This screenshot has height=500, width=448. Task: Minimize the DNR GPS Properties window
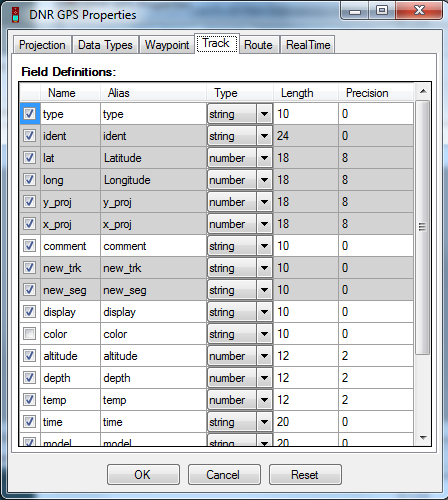355,11
